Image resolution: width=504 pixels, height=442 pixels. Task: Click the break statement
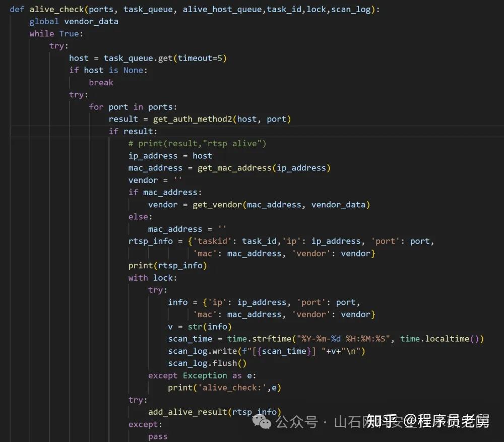point(101,82)
